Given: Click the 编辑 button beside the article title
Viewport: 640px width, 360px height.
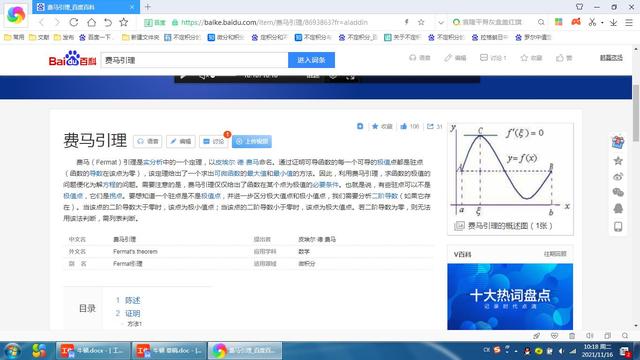Looking at the screenshot, I should [x=181, y=141].
